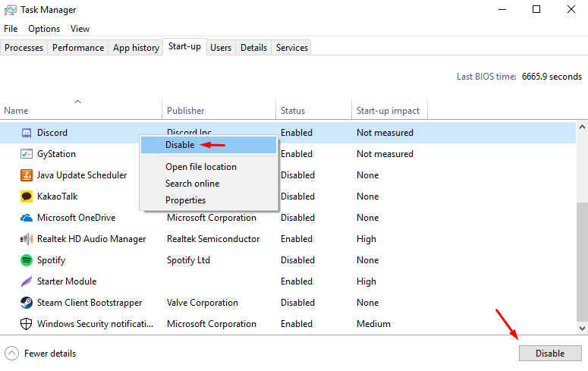This screenshot has width=588, height=371.
Task: Switch to the App history tab
Action: pos(136,48)
